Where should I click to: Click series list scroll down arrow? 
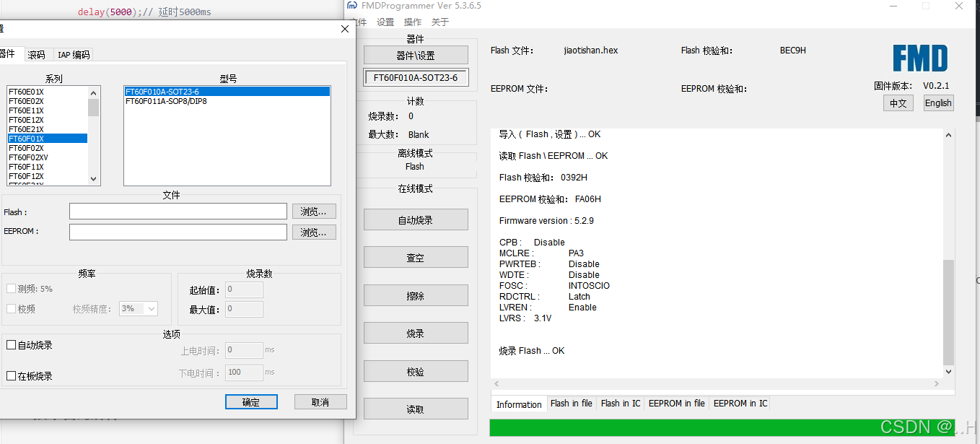(x=94, y=179)
